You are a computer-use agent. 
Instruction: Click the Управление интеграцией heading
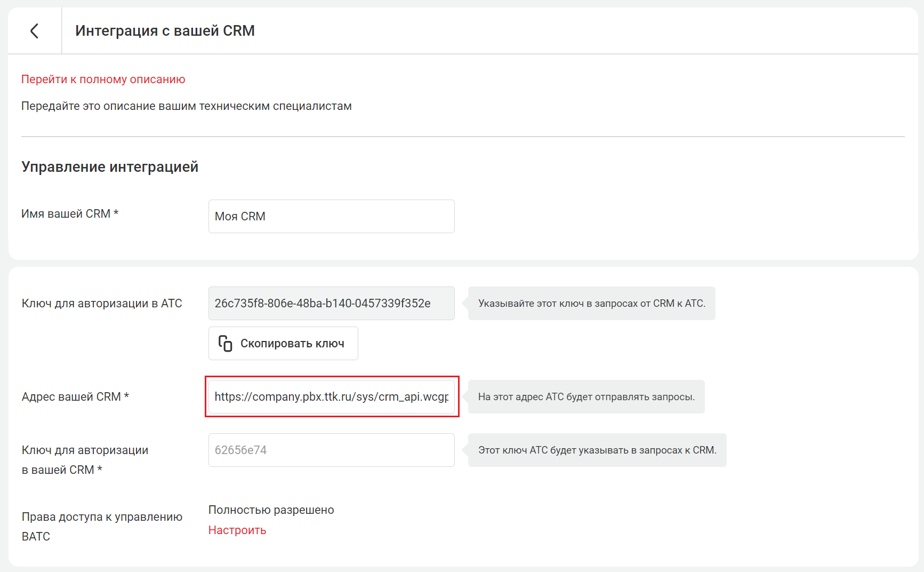click(110, 167)
